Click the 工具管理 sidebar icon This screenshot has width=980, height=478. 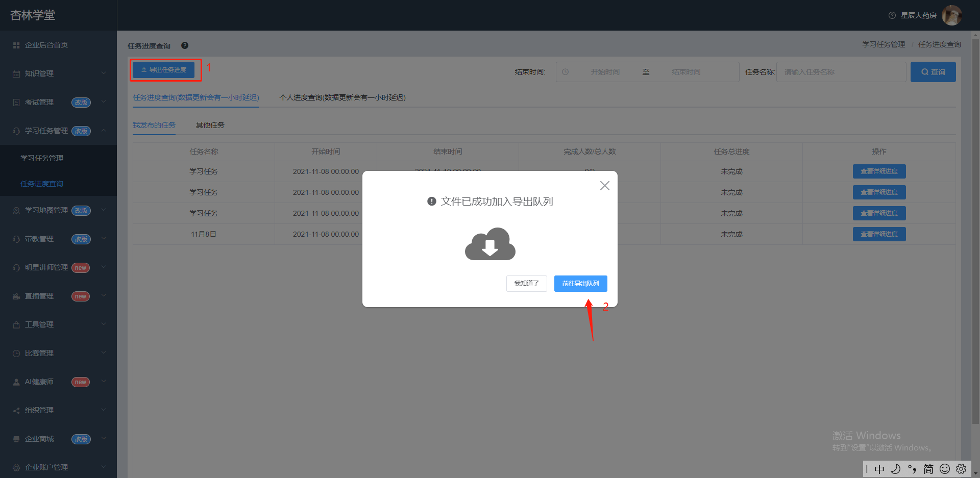click(x=16, y=325)
